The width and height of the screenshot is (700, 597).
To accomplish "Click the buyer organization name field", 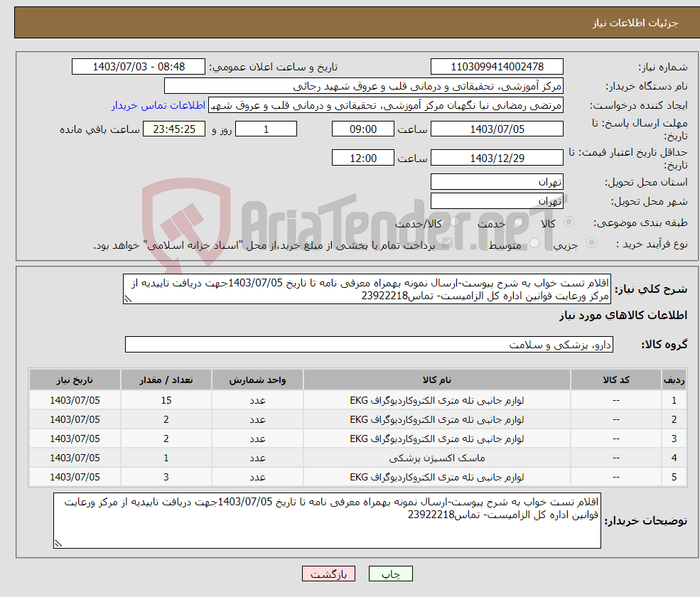I will [363, 86].
